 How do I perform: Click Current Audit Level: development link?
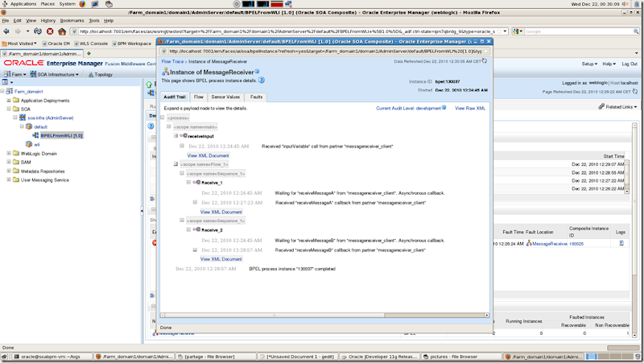(408, 108)
